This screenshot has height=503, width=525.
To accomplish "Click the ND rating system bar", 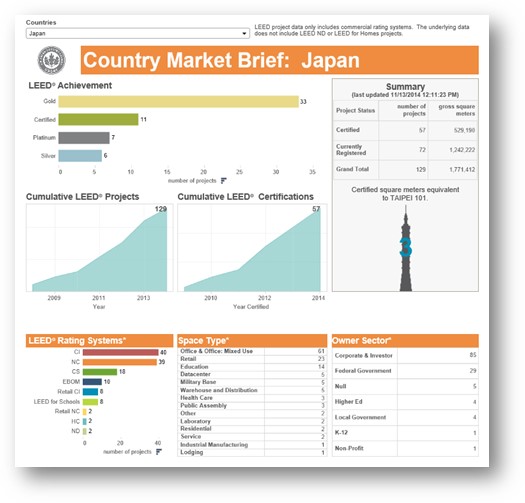I will coord(85,431).
